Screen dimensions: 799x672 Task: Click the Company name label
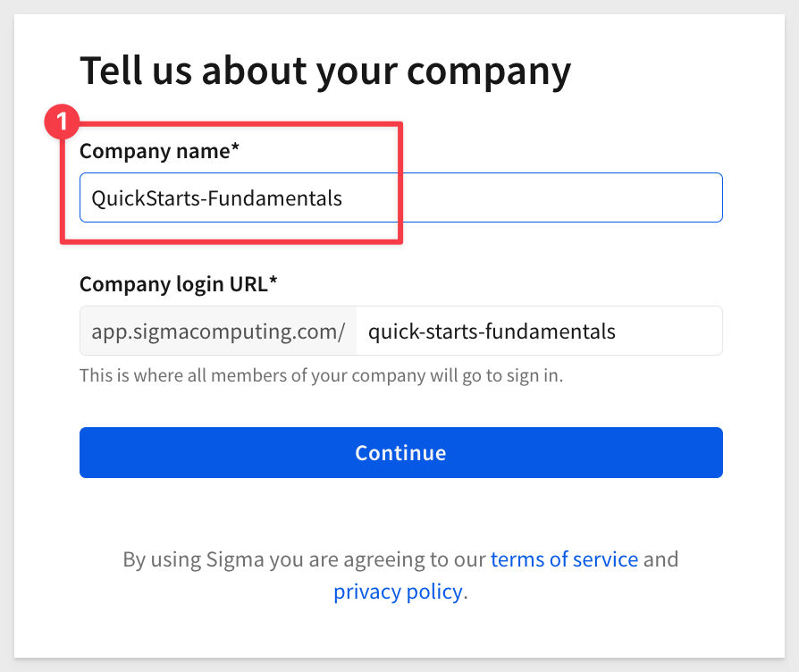coord(159,151)
